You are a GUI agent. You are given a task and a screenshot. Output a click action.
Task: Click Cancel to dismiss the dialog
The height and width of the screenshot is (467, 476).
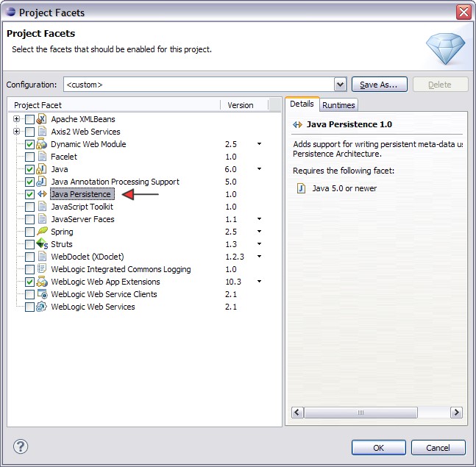pyautogui.click(x=438, y=448)
